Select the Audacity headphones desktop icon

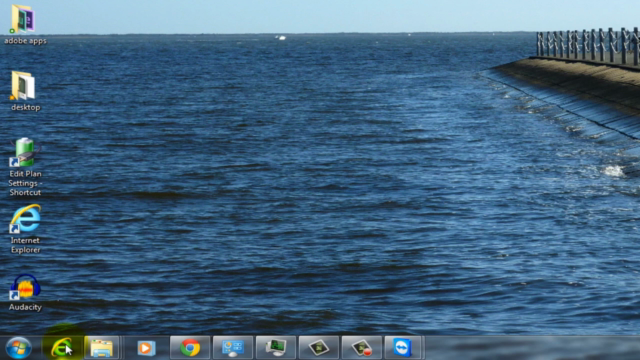[25, 286]
